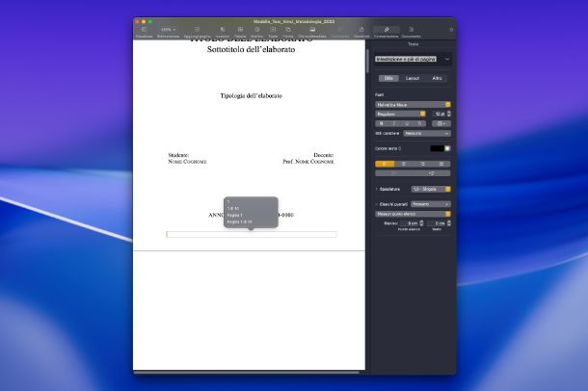Toggle italic text formatting

pyautogui.click(x=395, y=123)
